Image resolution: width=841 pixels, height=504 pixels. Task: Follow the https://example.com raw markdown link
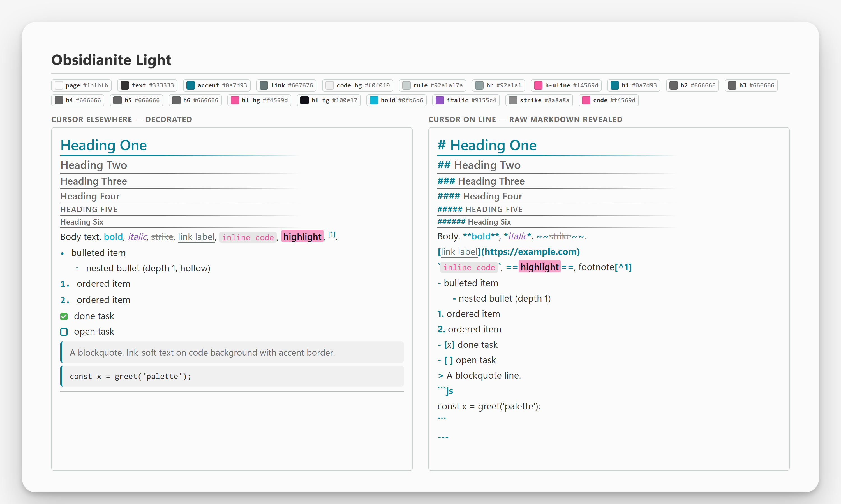tap(530, 252)
